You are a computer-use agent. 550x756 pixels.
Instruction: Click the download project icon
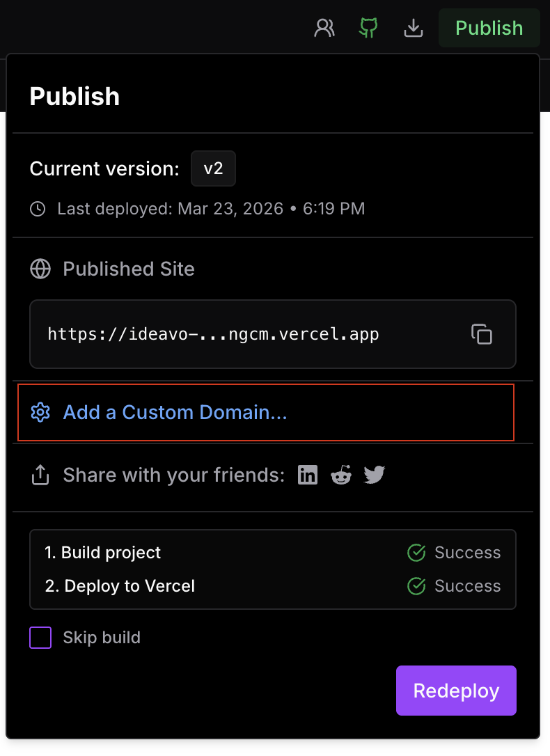(x=414, y=28)
